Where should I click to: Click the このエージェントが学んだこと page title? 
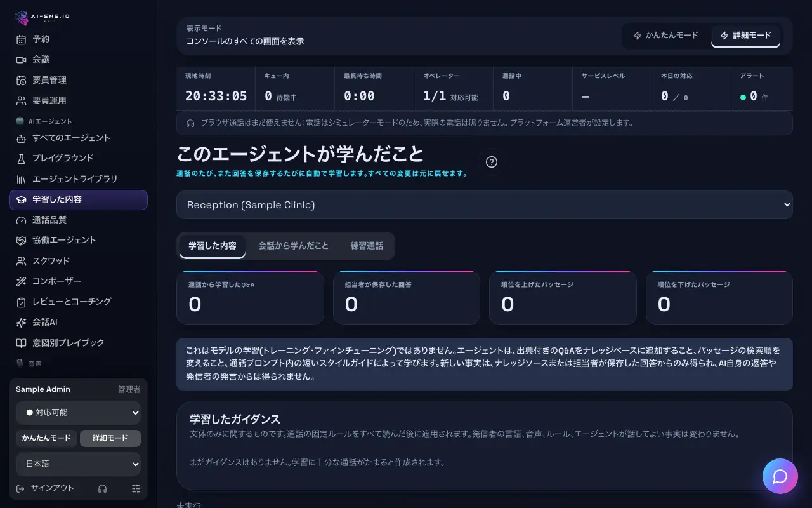(x=300, y=154)
